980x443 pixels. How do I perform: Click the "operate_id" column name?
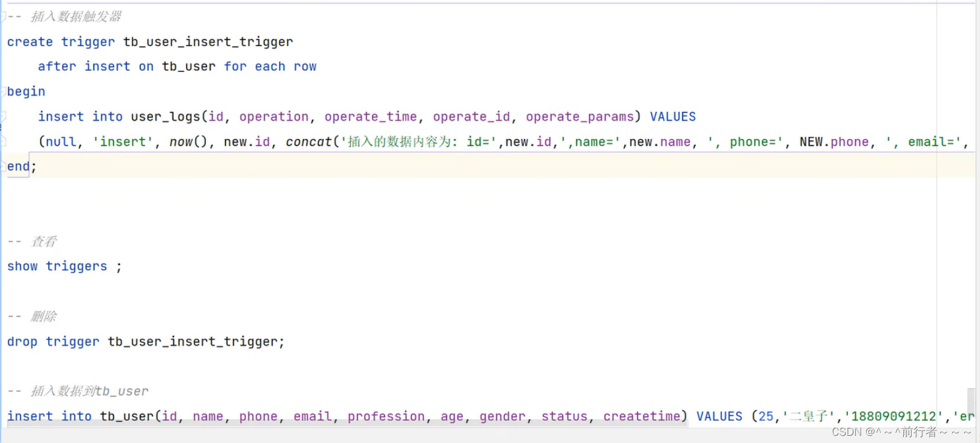(472, 117)
